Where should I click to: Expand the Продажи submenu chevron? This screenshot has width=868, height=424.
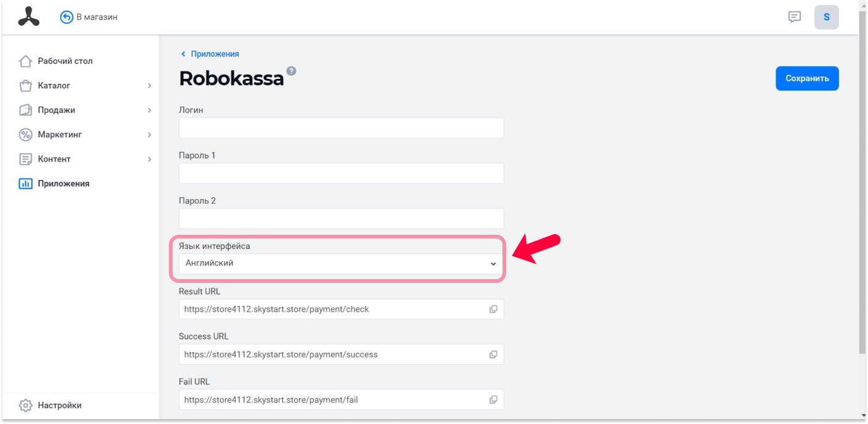(149, 110)
